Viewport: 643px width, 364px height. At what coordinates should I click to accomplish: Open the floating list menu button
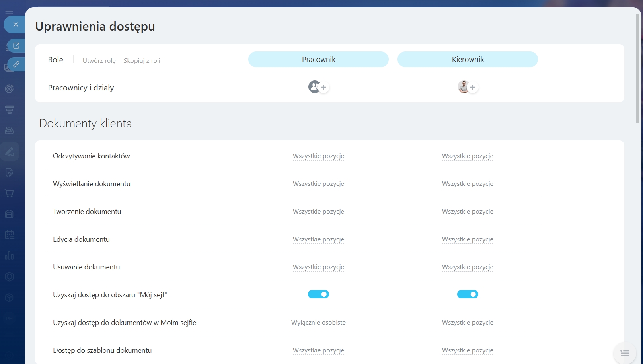tap(625, 353)
